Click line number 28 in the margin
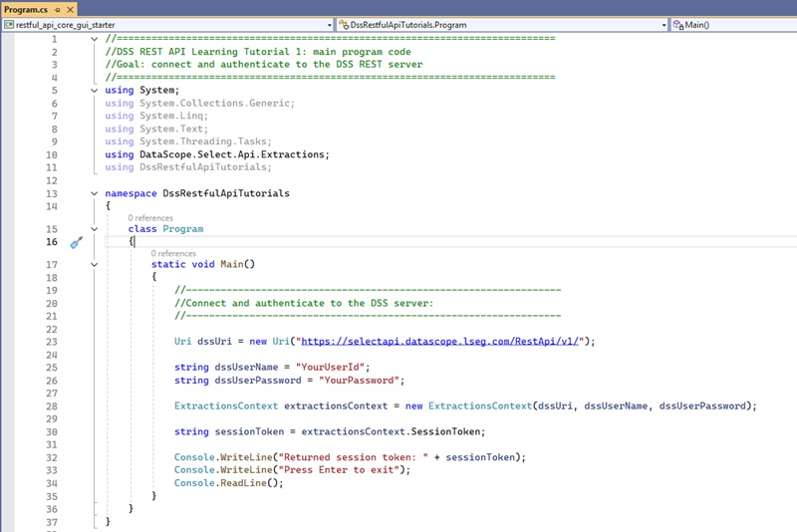 [51, 406]
